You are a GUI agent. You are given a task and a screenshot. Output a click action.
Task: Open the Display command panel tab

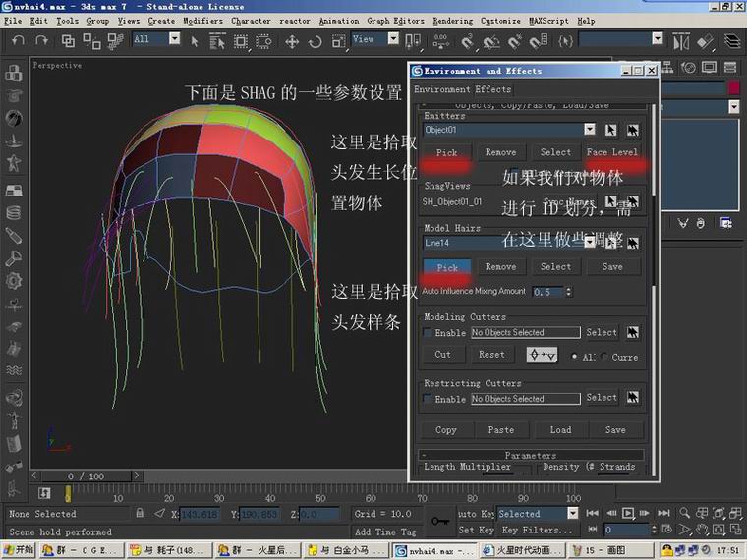coord(709,67)
